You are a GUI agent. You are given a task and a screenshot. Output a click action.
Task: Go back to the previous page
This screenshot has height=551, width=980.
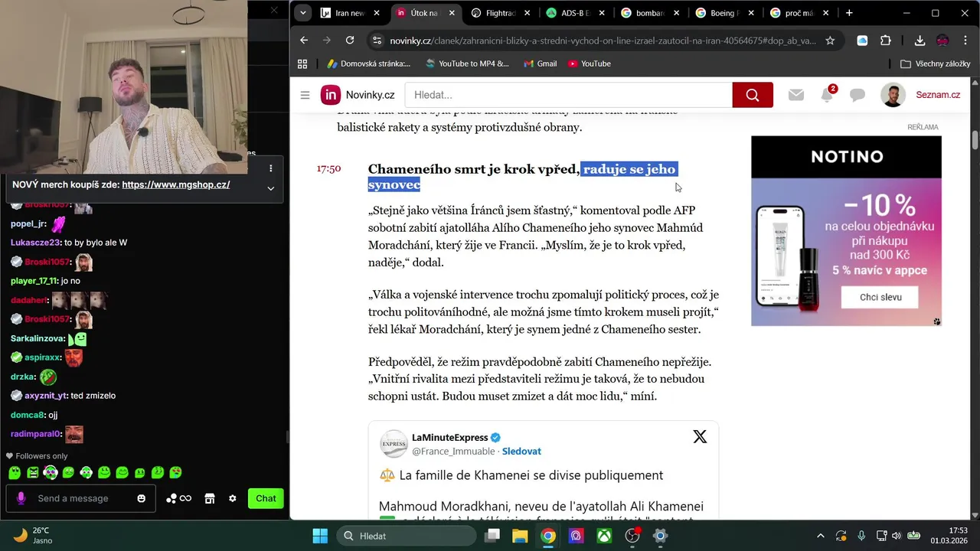304,41
